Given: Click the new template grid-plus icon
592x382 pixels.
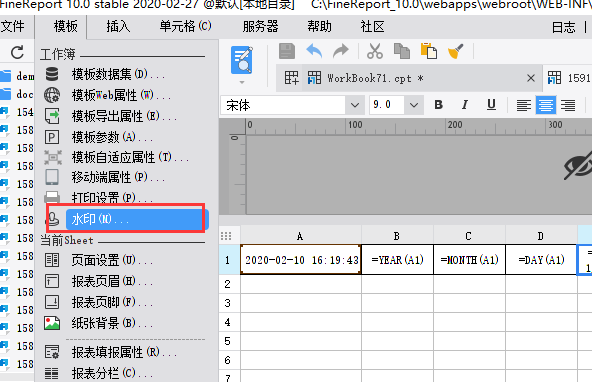Looking at the screenshot, I should pos(291,78).
